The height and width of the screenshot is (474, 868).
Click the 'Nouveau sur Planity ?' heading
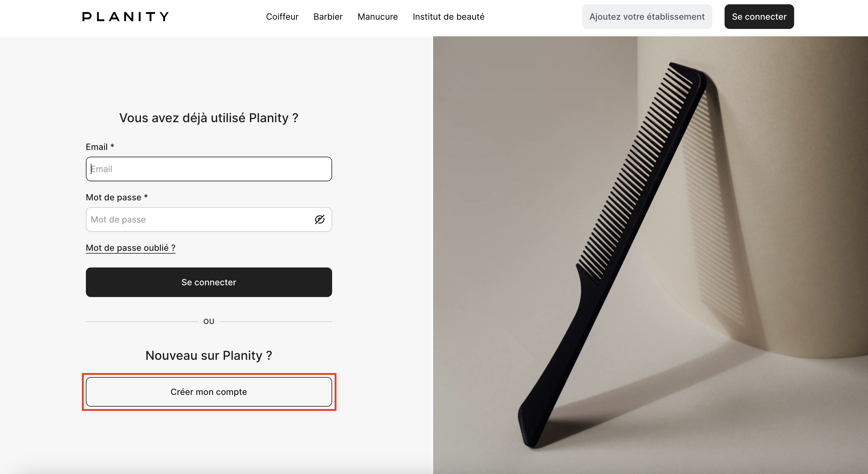[209, 355]
